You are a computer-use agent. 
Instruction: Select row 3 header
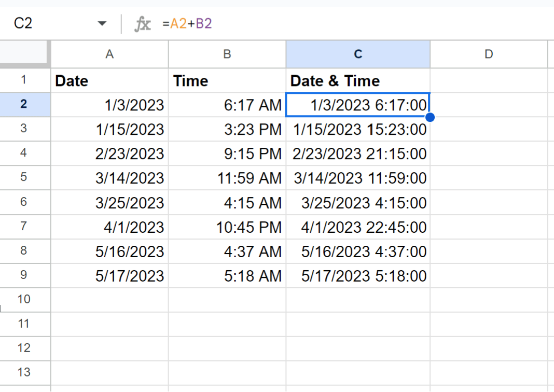click(x=24, y=129)
